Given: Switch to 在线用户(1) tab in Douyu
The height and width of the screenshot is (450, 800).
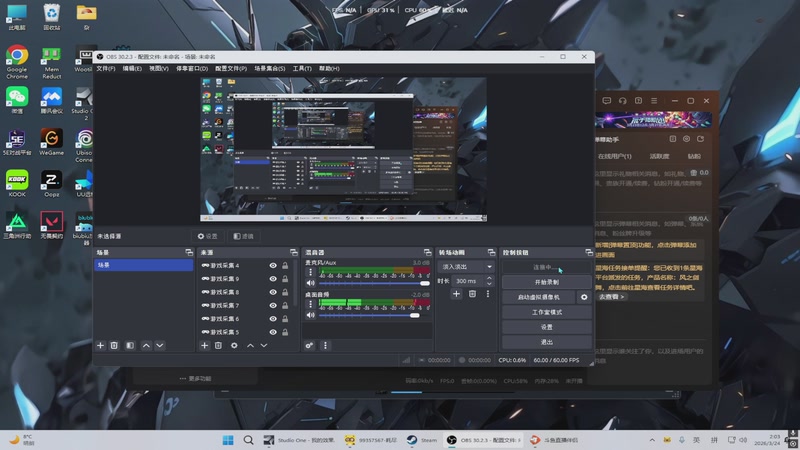Looking at the screenshot, I should click(614, 156).
